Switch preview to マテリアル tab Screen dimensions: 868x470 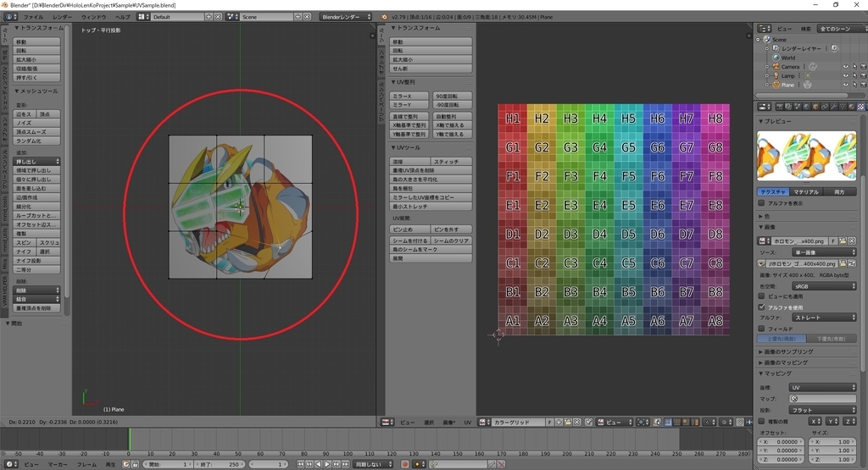pos(805,192)
